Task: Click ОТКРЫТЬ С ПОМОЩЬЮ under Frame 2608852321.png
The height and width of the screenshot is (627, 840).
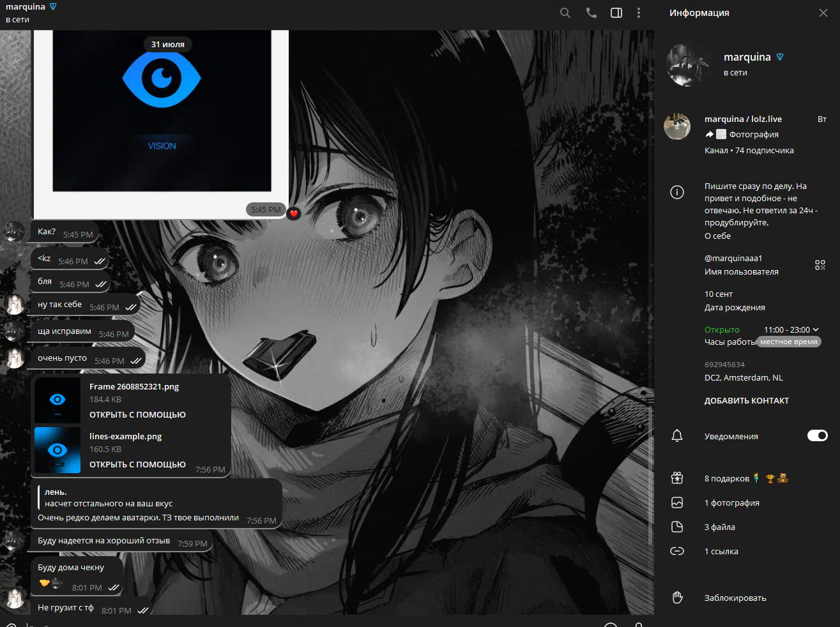Action: click(137, 414)
